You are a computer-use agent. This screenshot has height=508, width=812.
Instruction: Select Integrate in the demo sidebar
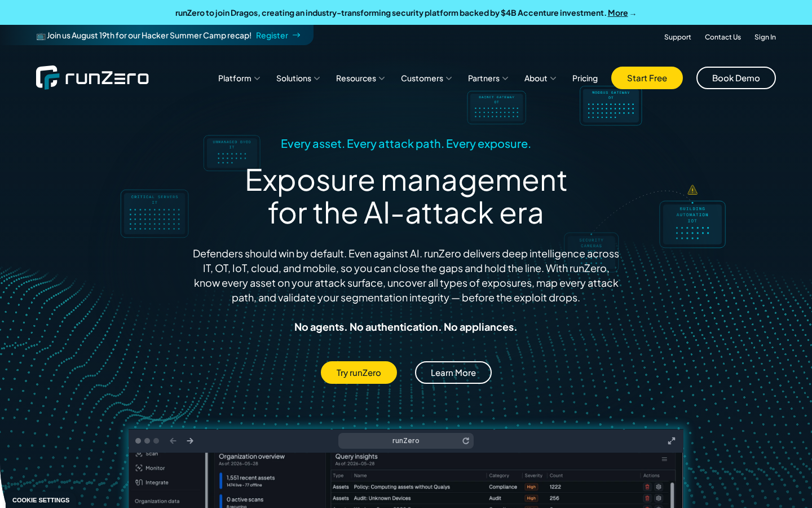tap(152, 483)
